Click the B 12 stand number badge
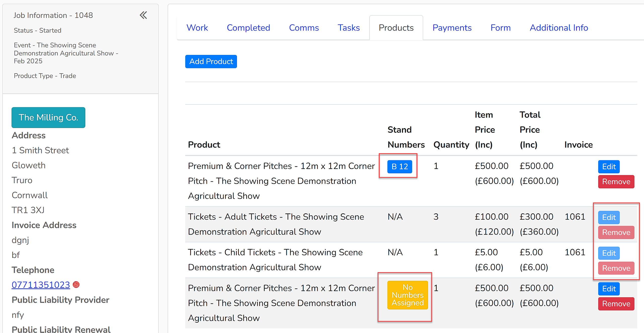 tap(400, 166)
